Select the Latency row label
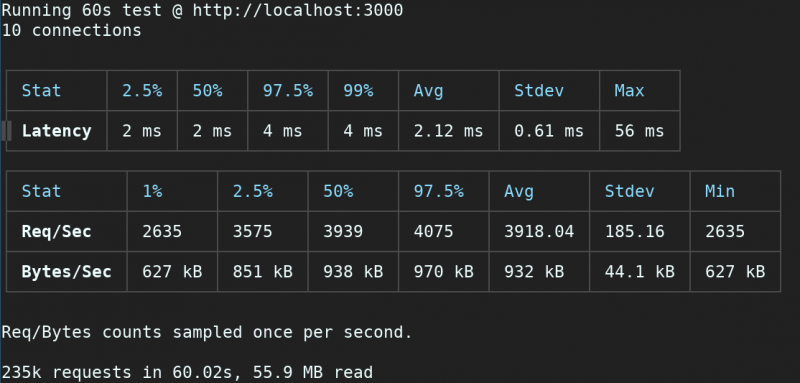The image size is (800, 383). [x=56, y=131]
